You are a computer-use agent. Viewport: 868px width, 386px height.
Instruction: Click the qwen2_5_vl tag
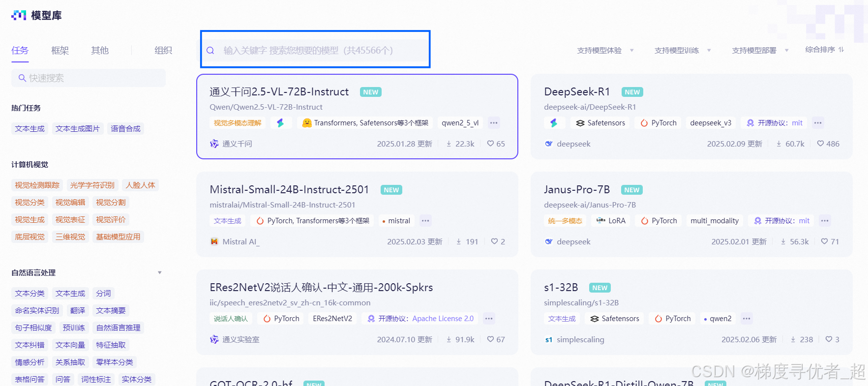pos(460,123)
